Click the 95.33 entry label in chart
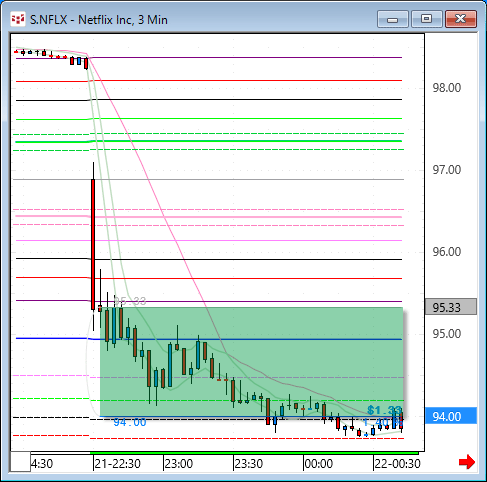The height and width of the screenshot is (482, 487). pos(130,301)
